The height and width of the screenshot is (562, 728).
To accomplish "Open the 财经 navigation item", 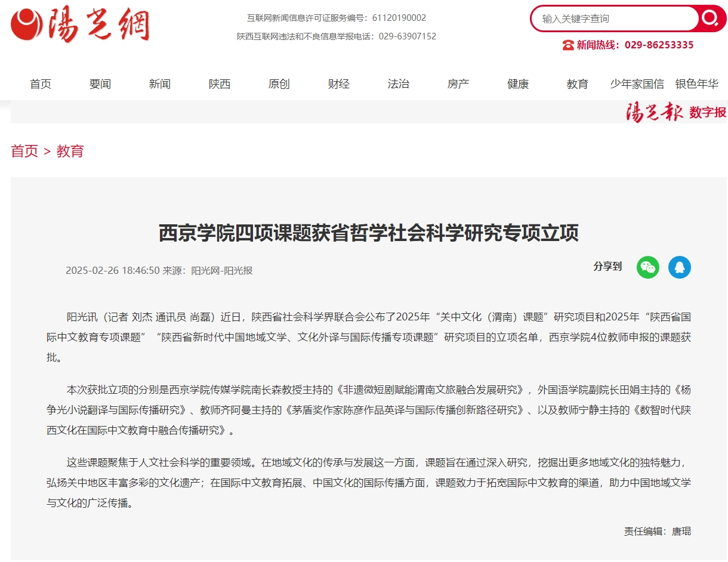I will (x=339, y=84).
